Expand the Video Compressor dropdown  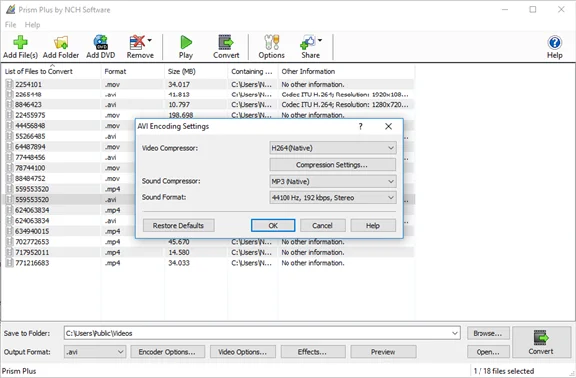[x=333, y=148]
